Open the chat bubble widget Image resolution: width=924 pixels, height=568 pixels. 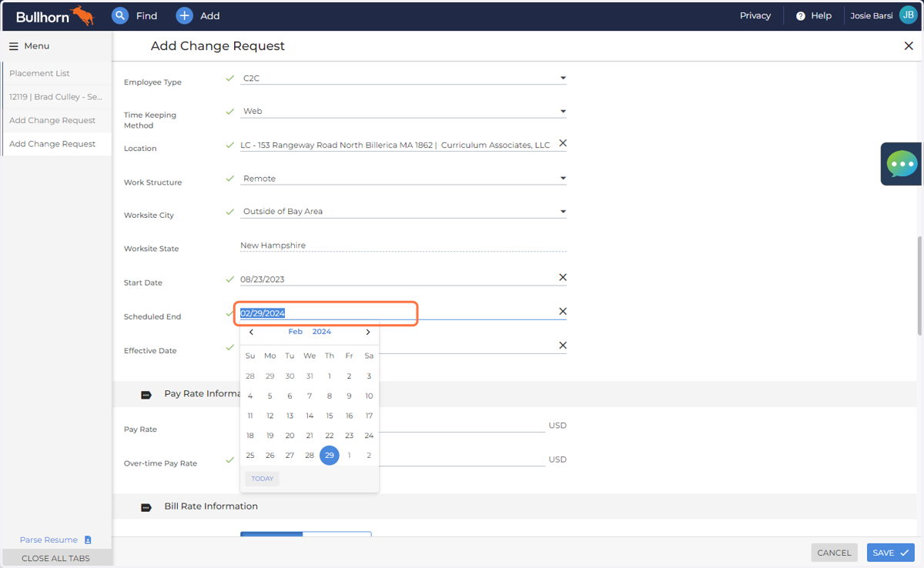pos(902,164)
